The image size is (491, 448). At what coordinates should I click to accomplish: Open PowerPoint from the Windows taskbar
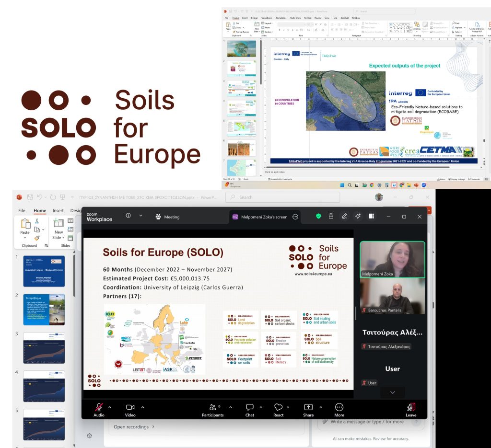[416, 185]
